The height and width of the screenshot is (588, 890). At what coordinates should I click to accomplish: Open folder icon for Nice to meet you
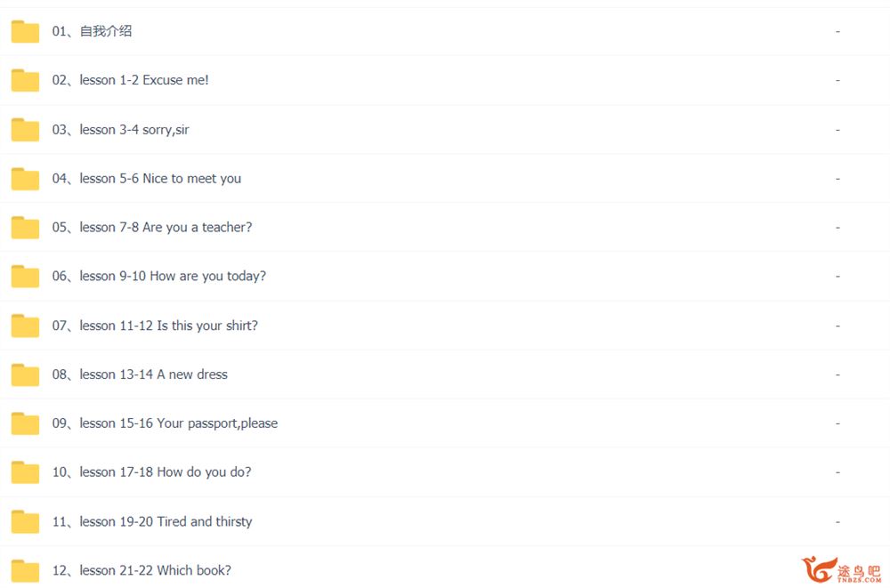coord(25,179)
